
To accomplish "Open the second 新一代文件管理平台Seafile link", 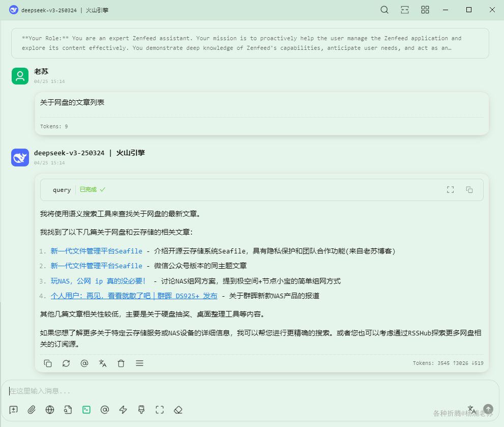I will click(x=97, y=266).
